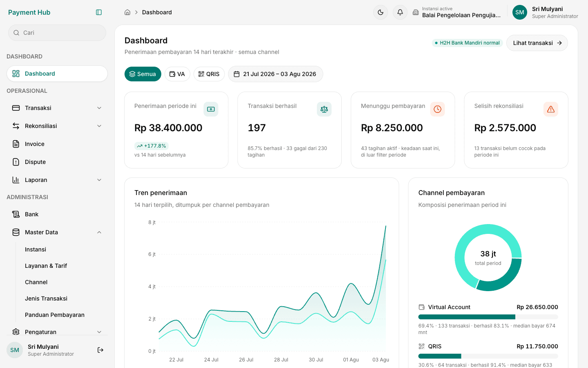588x368 pixels.
Task: Open the SM avatar in the top bar
Action: 520,12
